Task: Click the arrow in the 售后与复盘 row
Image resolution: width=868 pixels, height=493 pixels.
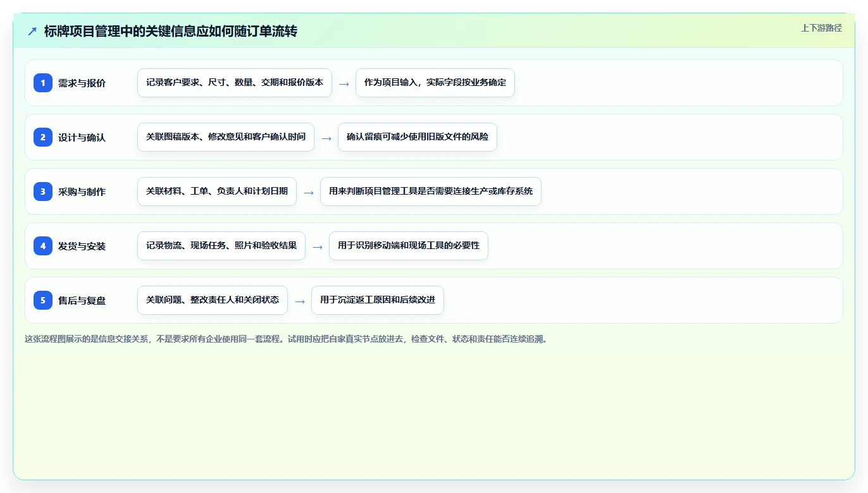Action: pos(300,301)
